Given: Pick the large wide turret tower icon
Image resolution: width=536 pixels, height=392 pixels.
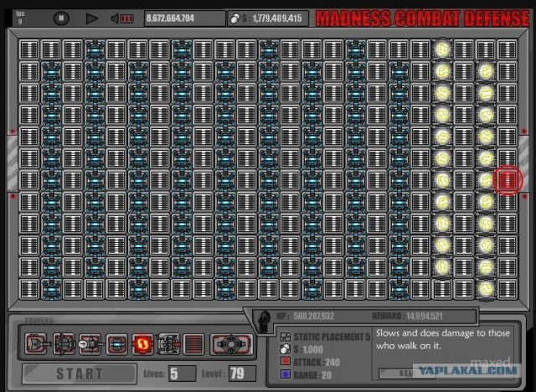Looking at the screenshot, I should click(x=231, y=343).
